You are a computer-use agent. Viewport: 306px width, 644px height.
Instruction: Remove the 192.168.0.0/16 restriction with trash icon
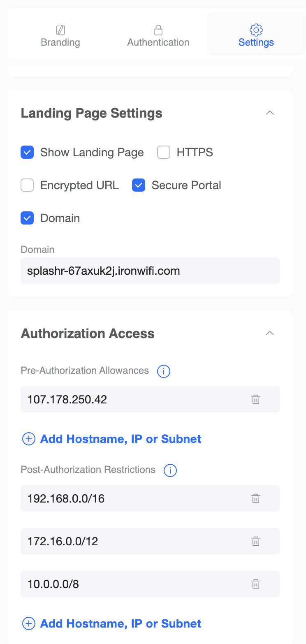pyautogui.click(x=256, y=498)
